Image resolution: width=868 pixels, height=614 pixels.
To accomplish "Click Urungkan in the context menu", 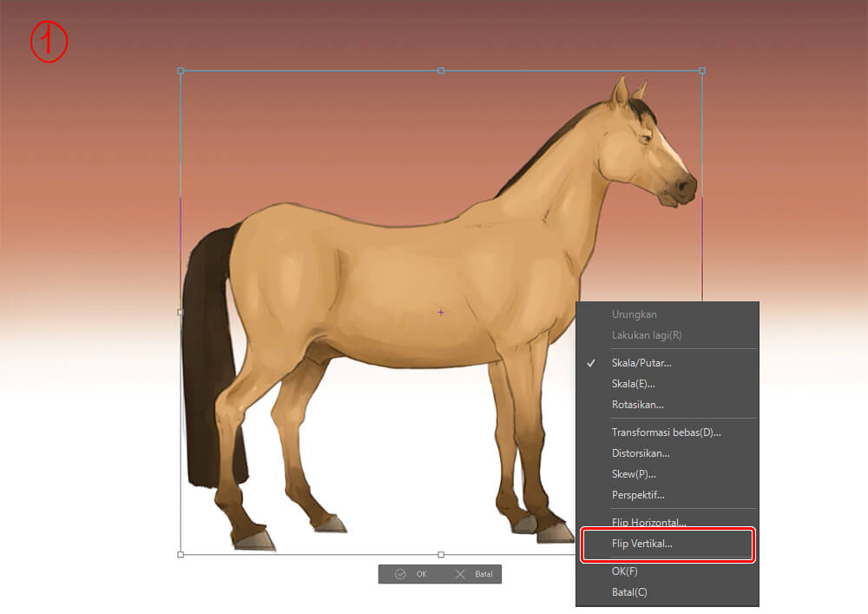I will click(x=634, y=314).
